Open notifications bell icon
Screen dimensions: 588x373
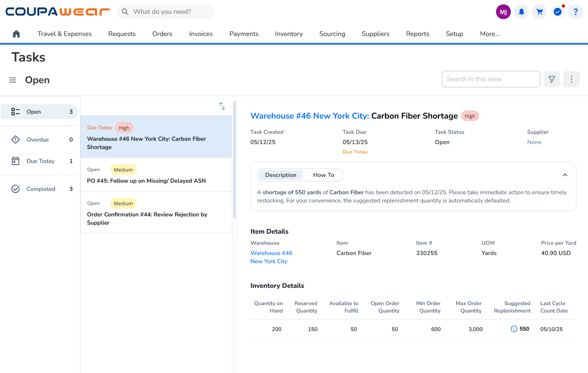pos(521,12)
